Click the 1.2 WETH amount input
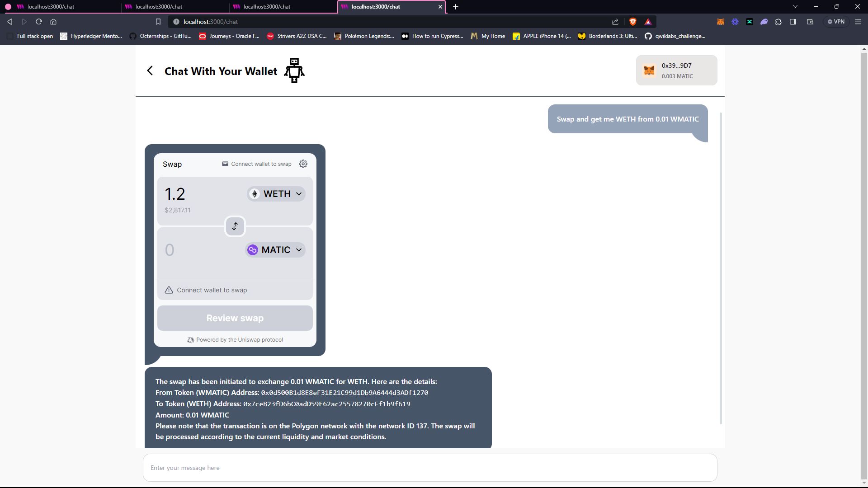The image size is (868, 488). pos(175,194)
